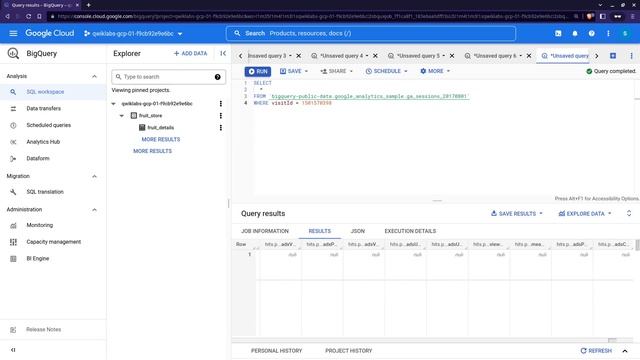The height and width of the screenshot is (360, 640).
Task: Collapse the Administration section
Action: [x=94, y=210]
